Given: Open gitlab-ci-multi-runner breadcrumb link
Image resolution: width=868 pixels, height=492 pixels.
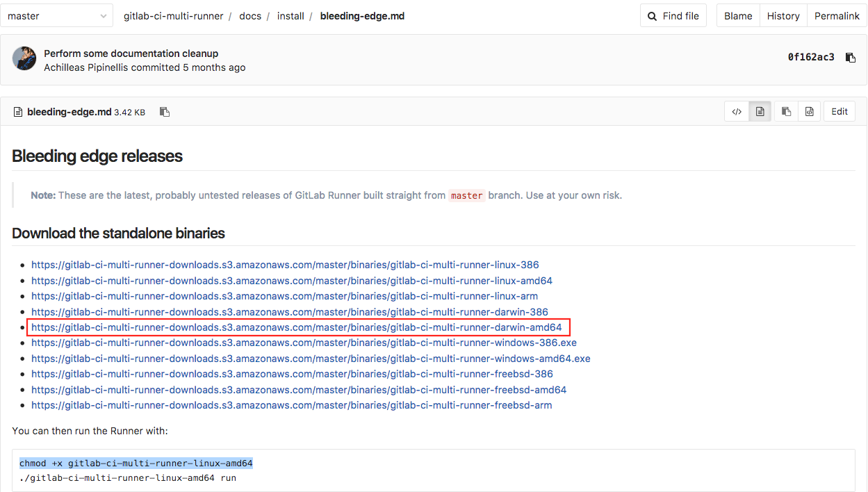Looking at the screenshot, I should [x=174, y=16].
